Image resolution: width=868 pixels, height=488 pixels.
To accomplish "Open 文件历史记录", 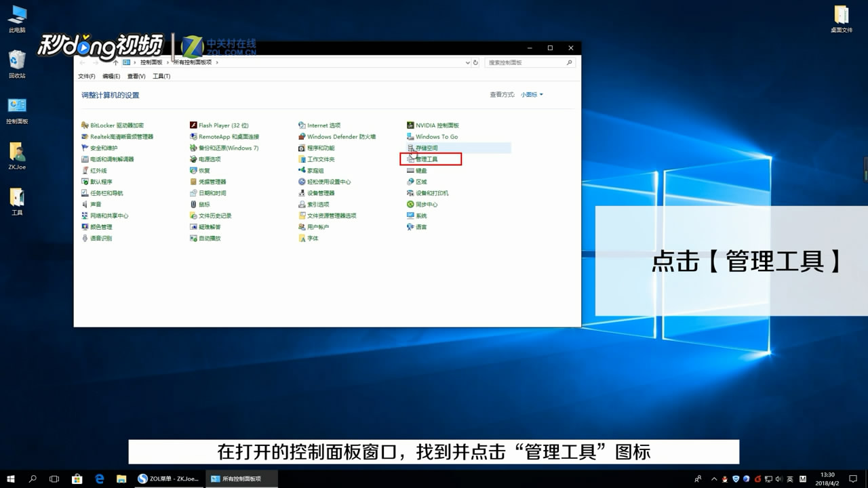I will click(x=211, y=216).
